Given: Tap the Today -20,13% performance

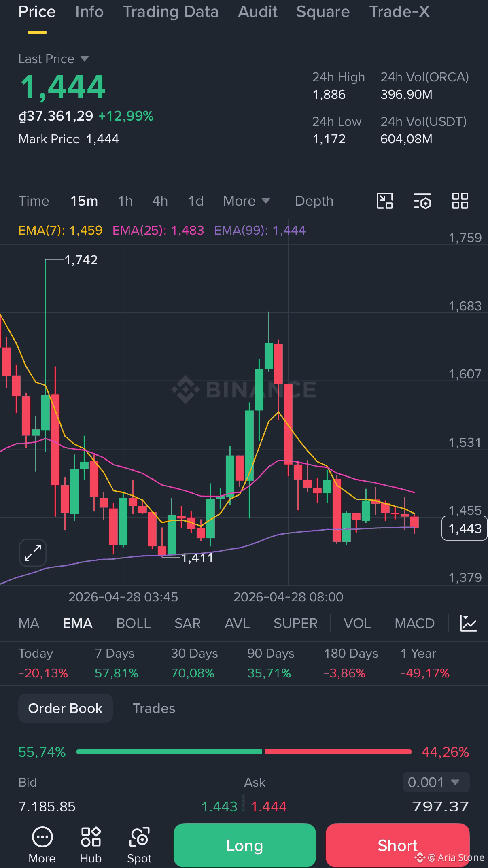Looking at the screenshot, I should click(43, 663).
